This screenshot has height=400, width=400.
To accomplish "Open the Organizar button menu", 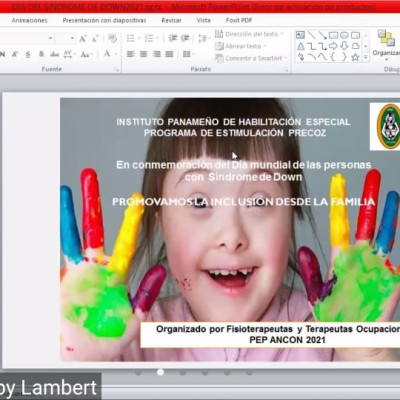I will pos(386,45).
